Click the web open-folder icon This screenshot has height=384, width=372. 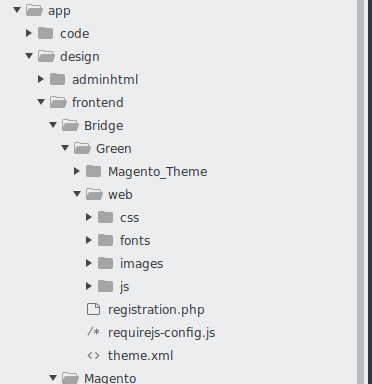[x=94, y=194]
